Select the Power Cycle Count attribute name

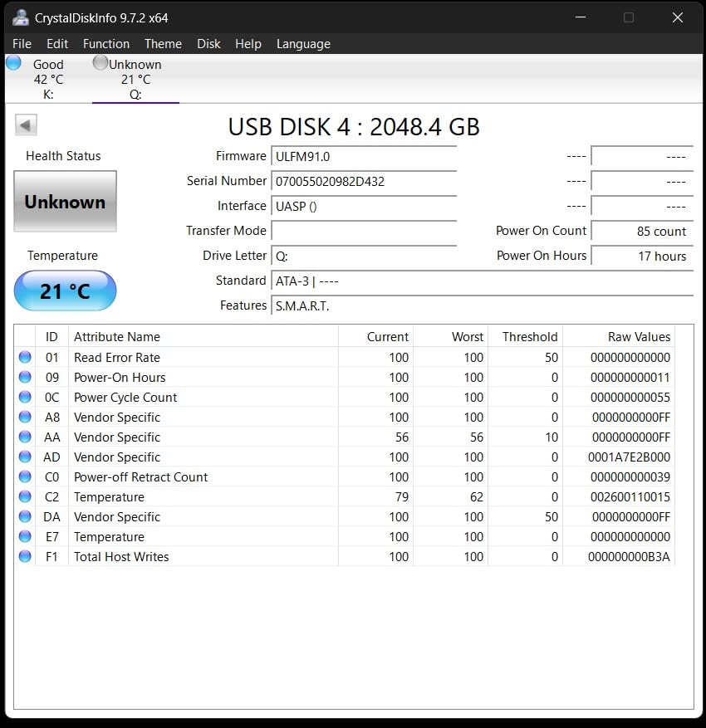click(125, 398)
